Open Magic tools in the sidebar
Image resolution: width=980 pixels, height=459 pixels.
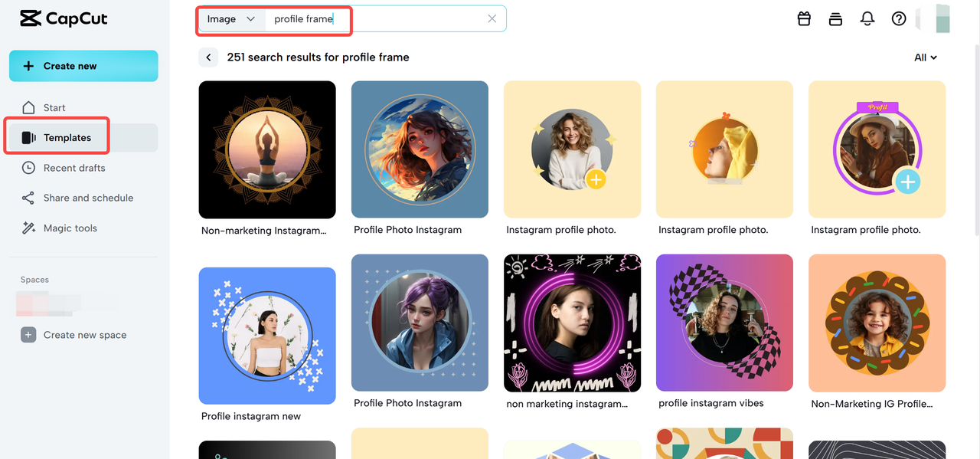tap(83, 228)
